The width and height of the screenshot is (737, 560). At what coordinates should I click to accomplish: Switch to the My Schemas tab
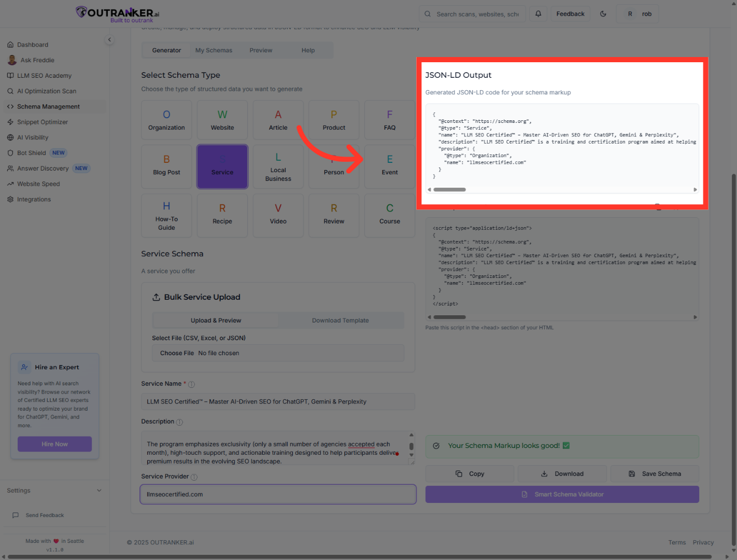click(x=214, y=50)
